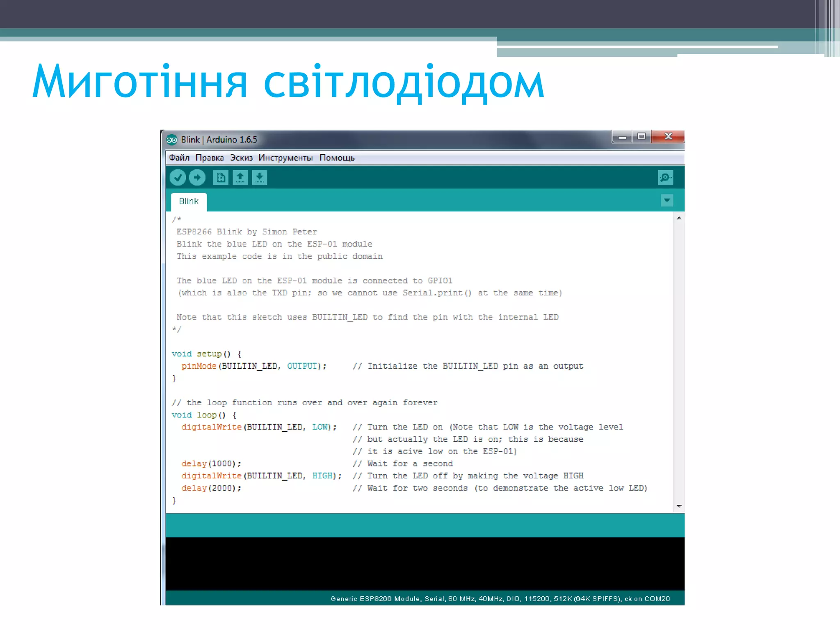The height and width of the screenshot is (630, 840).
Task: Click the delay(1000); line
Action: [x=211, y=463]
